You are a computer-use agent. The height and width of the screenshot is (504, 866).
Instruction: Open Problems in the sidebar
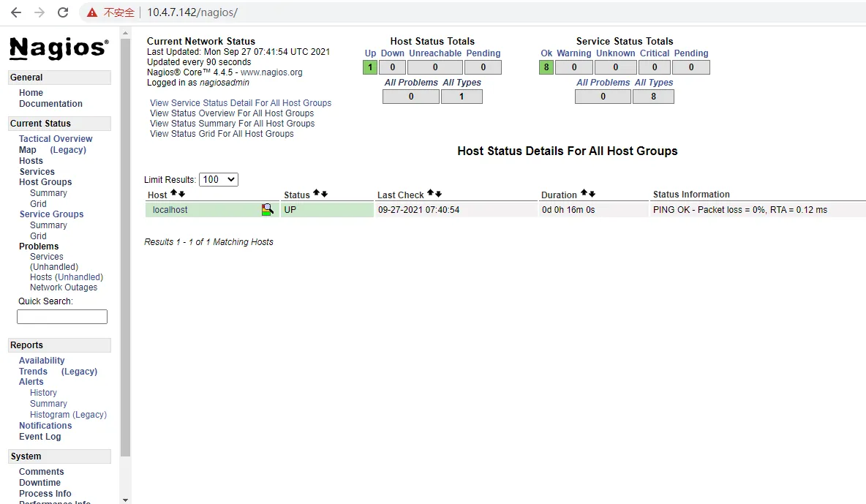pyautogui.click(x=39, y=247)
